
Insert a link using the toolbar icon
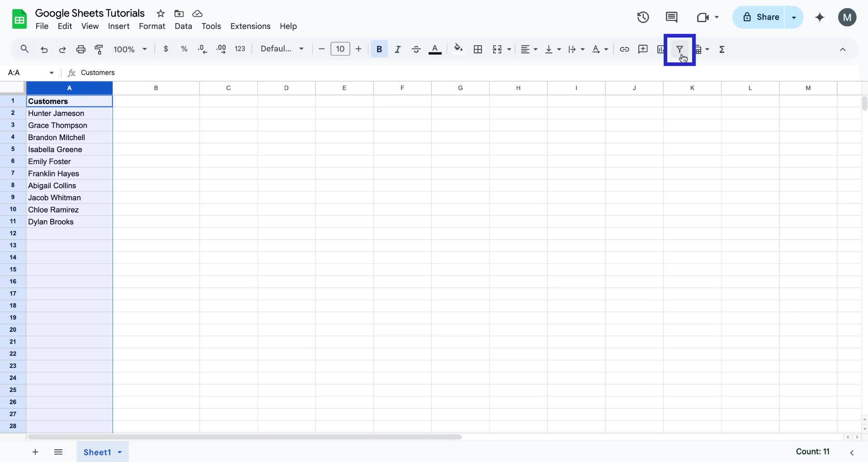click(x=624, y=49)
